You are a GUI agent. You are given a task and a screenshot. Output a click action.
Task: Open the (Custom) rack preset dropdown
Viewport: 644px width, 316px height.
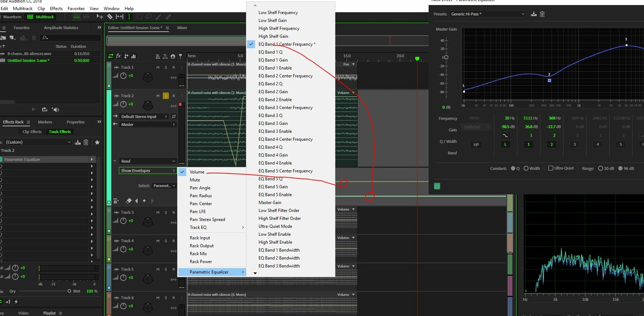[37, 142]
